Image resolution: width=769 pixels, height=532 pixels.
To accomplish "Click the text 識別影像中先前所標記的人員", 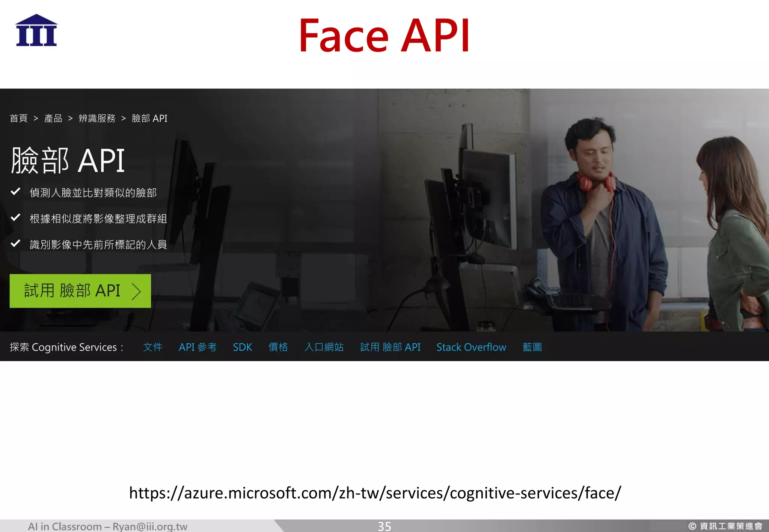I will (98, 245).
